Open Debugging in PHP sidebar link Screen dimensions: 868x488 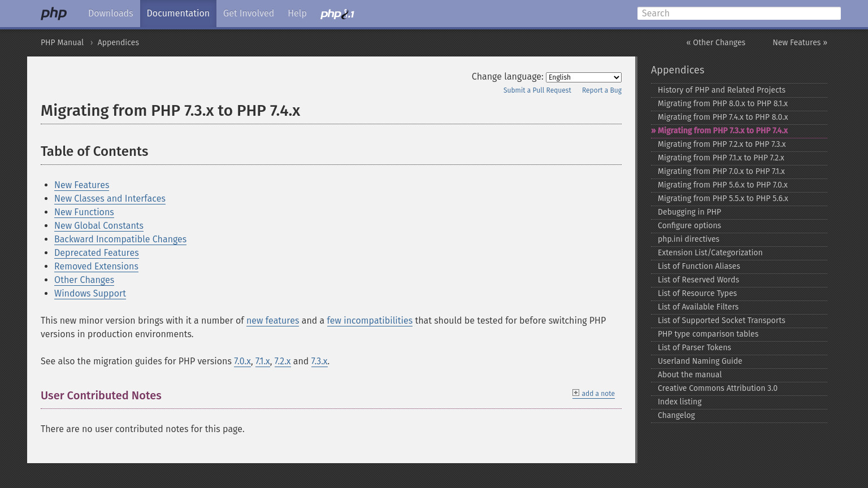(x=739, y=212)
